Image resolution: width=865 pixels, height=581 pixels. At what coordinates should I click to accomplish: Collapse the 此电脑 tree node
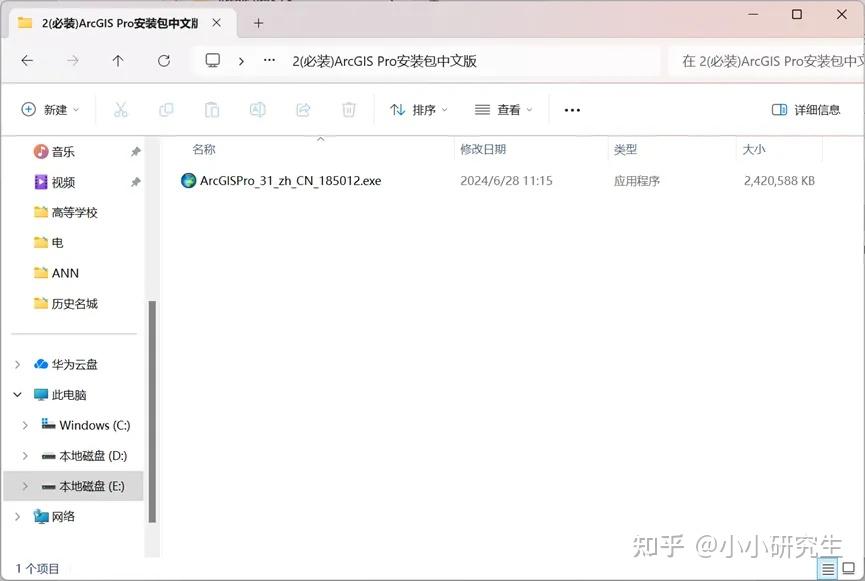pos(18,395)
